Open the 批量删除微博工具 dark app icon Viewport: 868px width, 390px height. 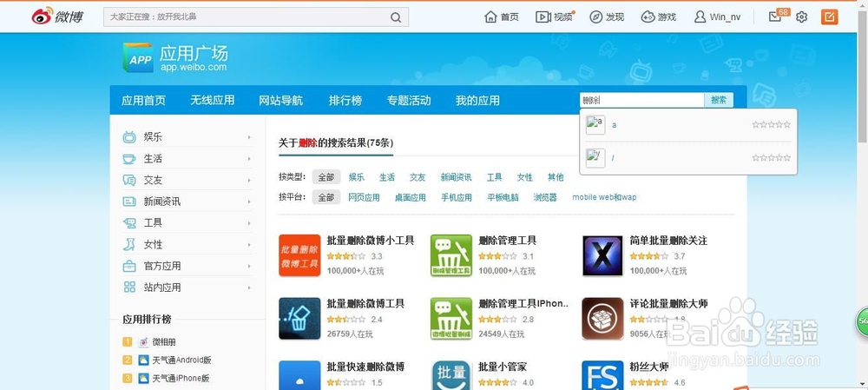pyautogui.click(x=299, y=319)
